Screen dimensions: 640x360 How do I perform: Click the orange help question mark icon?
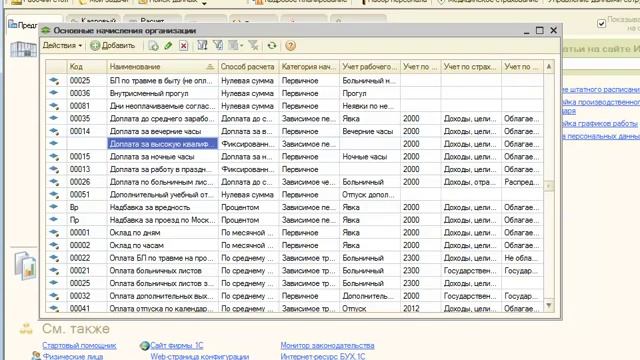point(291,46)
